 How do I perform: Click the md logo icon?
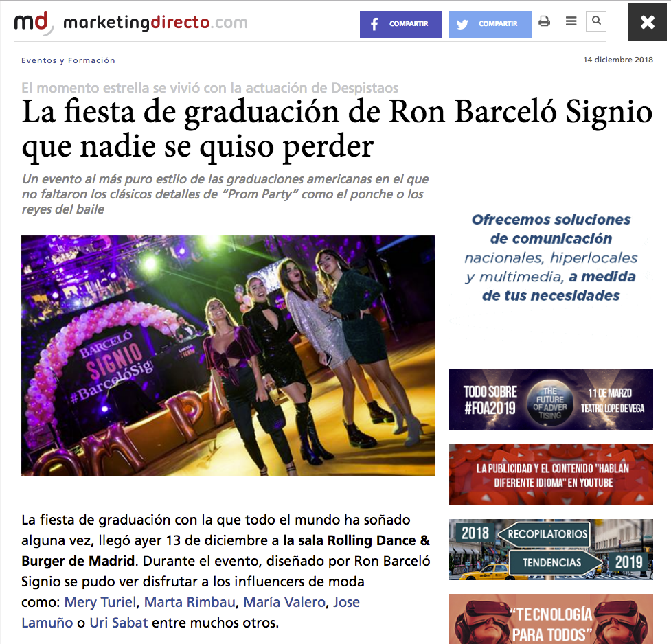(x=34, y=23)
